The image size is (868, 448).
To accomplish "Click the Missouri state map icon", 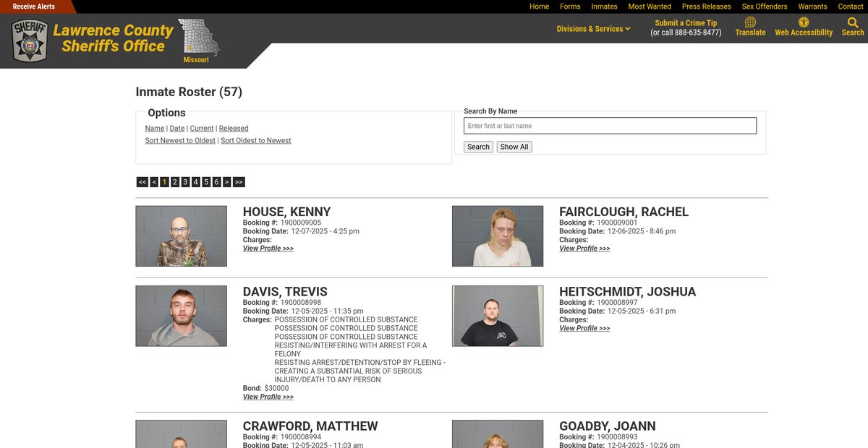I will click(199, 38).
